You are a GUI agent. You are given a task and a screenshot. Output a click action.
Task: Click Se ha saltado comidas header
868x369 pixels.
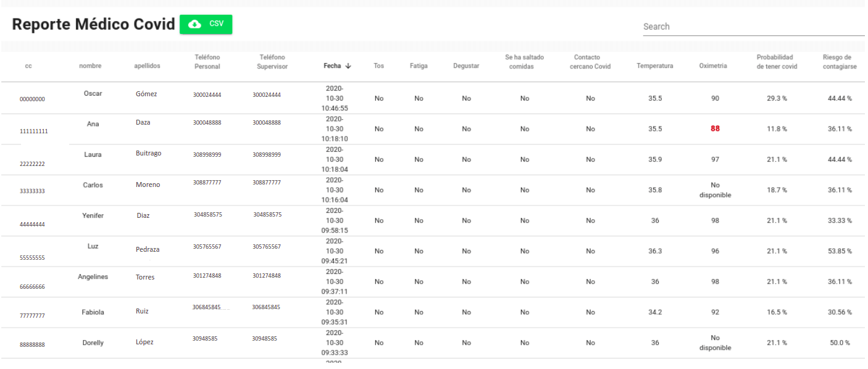tap(525, 62)
